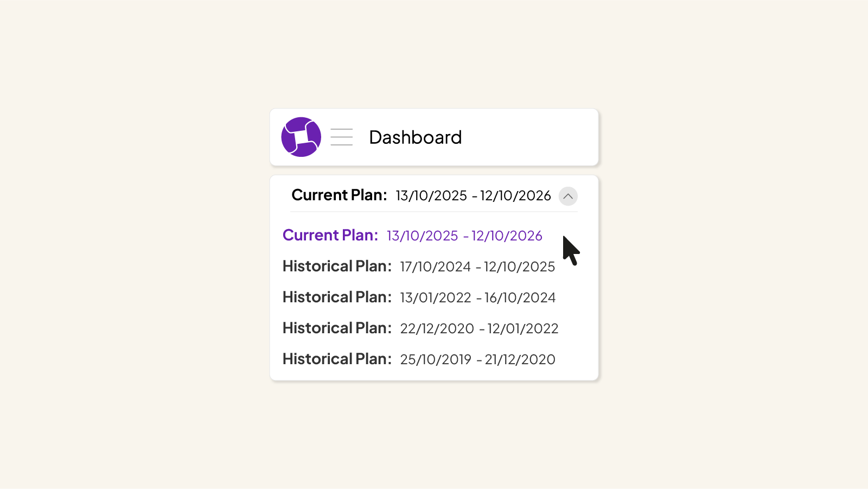868x489 pixels.
Task: Select Historical Plan 13/01/2022 - 16/10/2024 entry
Action: [418, 297]
